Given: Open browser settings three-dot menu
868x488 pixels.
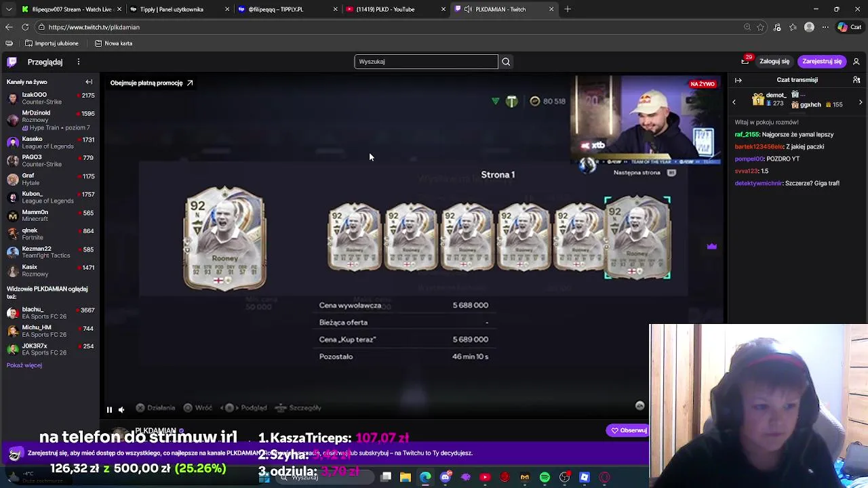Looking at the screenshot, I should [x=825, y=27].
